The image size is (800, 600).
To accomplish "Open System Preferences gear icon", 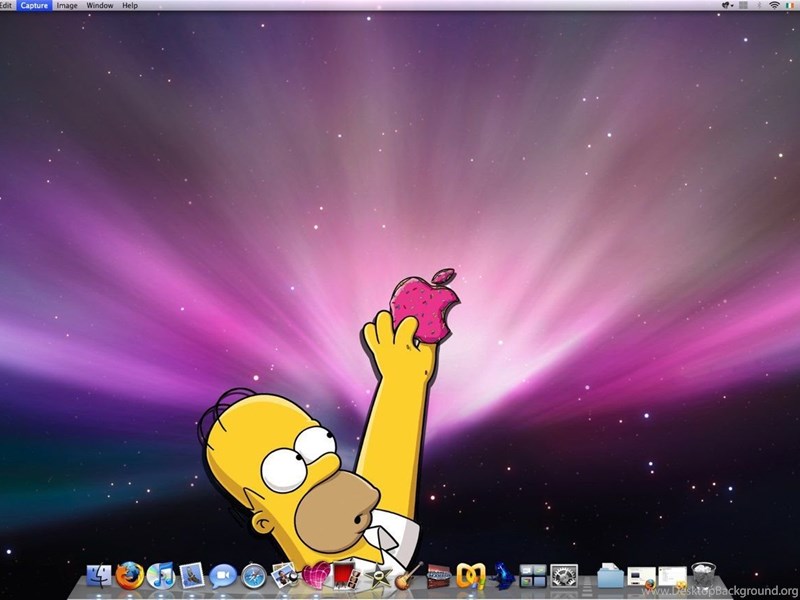I will point(564,577).
